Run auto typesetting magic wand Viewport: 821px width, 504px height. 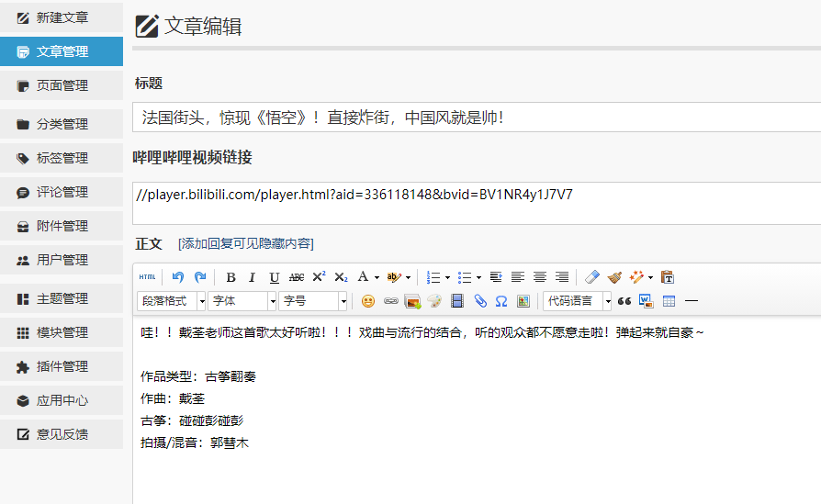[x=636, y=277]
